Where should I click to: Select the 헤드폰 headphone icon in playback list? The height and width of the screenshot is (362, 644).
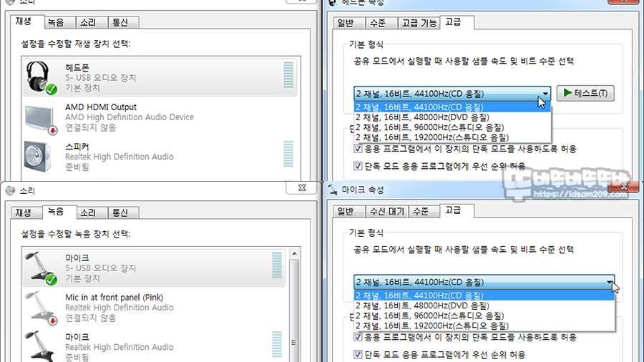pyautogui.click(x=40, y=77)
